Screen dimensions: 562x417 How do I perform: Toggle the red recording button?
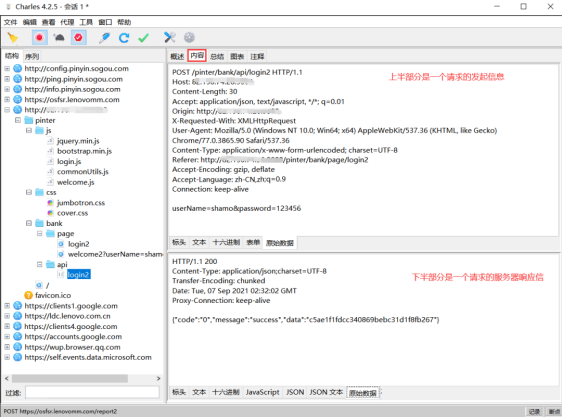(x=39, y=38)
